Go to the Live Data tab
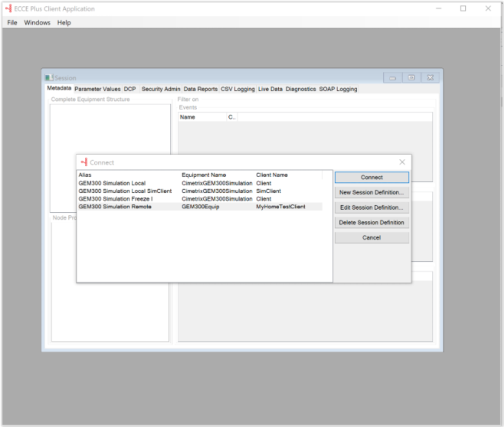This screenshot has width=504, height=427. (270, 89)
